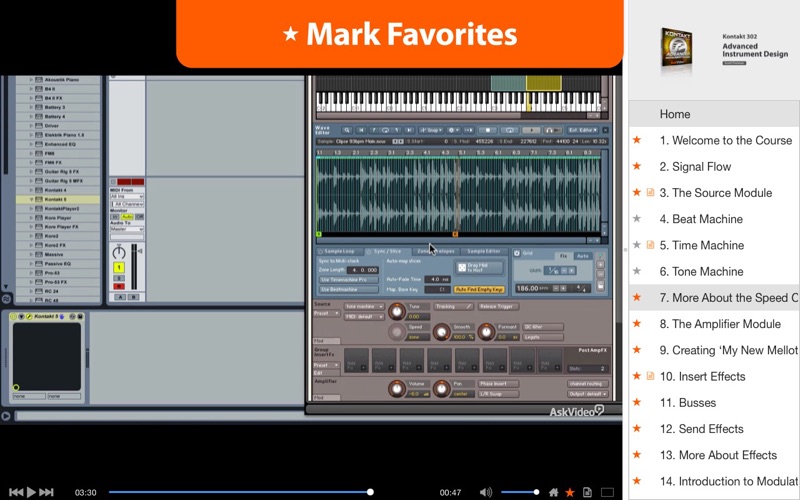The width and height of the screenshot is (800, 500).
Task: Open the Source Preset dropdown
Action: coord(327,313)
